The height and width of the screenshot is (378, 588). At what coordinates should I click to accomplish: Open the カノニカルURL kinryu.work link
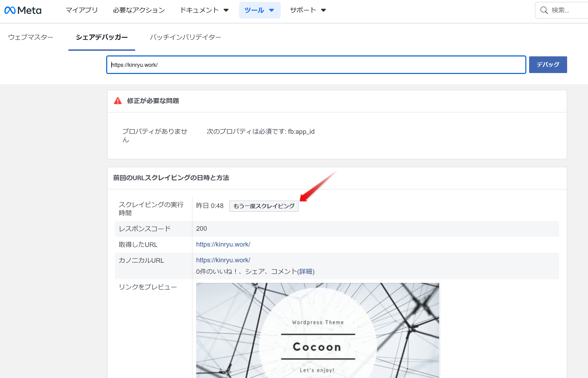click(223, 260)
